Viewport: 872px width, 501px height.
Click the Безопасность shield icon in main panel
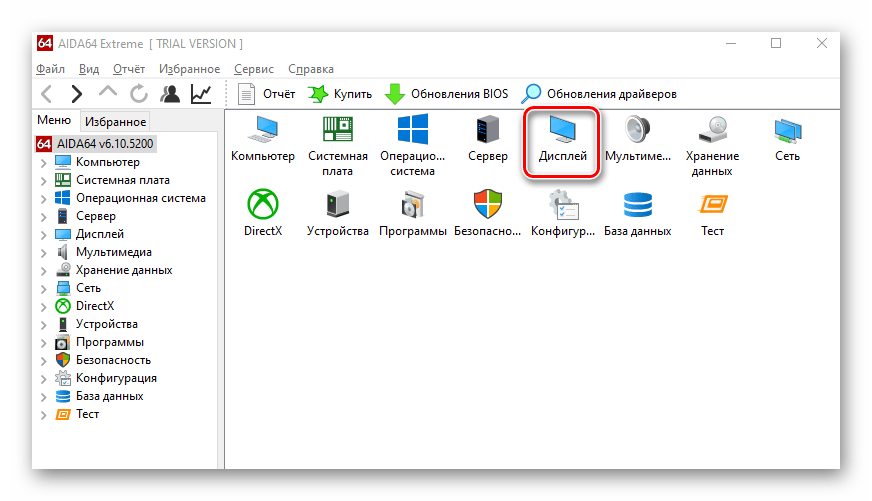487,205
